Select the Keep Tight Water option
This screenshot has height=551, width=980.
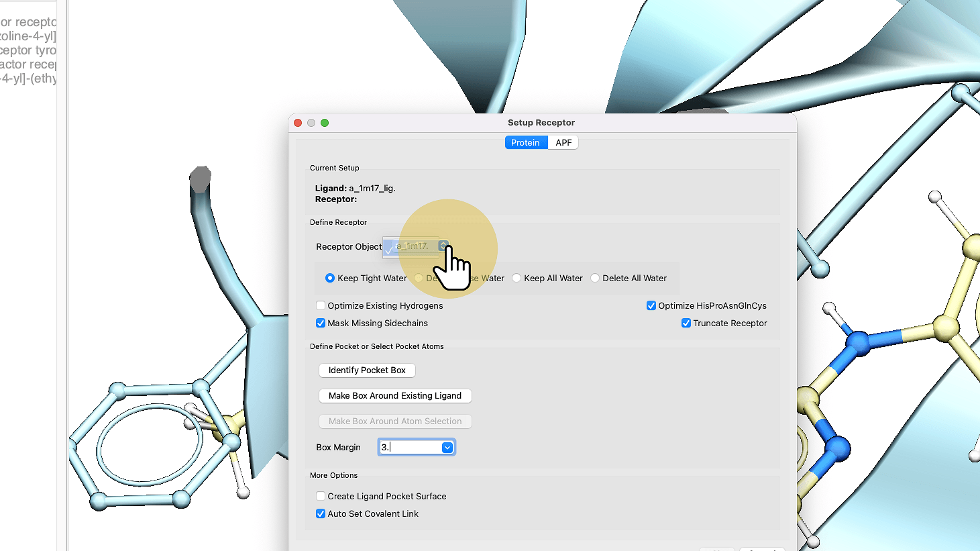coord(330,278)
